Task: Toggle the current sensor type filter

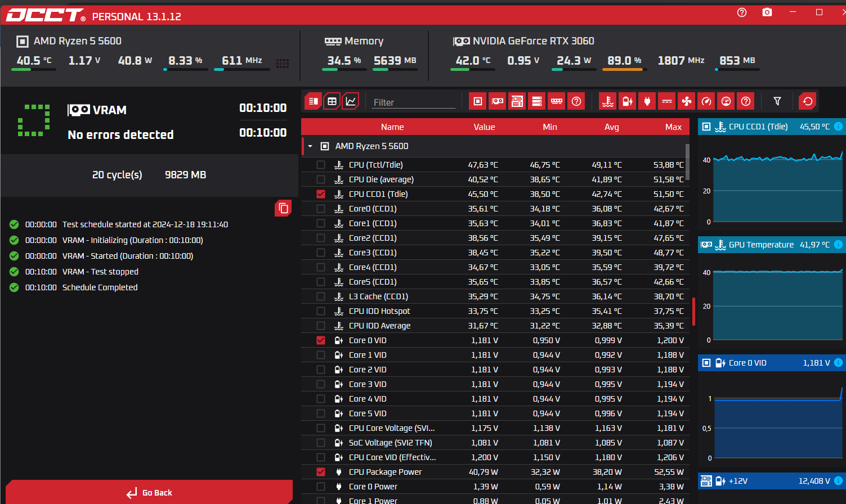Action: click(x=667, y=101)
